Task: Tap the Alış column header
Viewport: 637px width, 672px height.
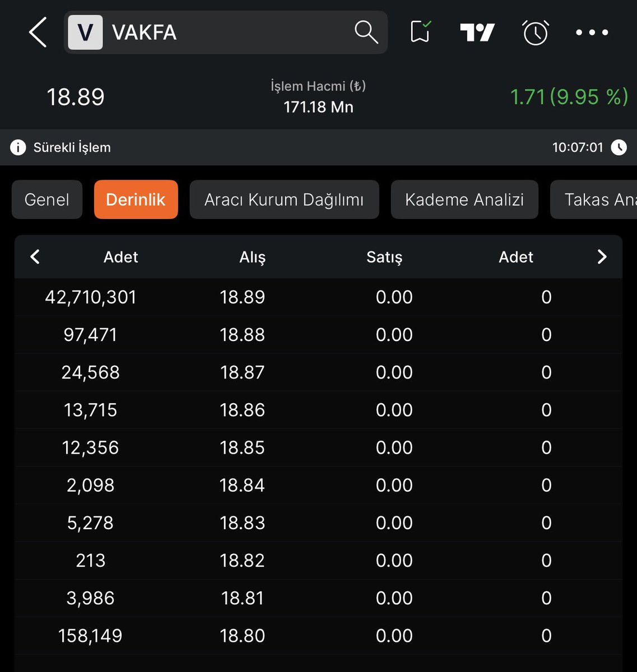Action: coord(253,257)
